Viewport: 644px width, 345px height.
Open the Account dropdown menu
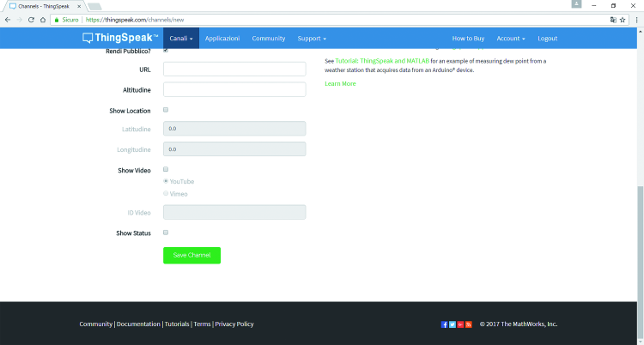point(511,39)
